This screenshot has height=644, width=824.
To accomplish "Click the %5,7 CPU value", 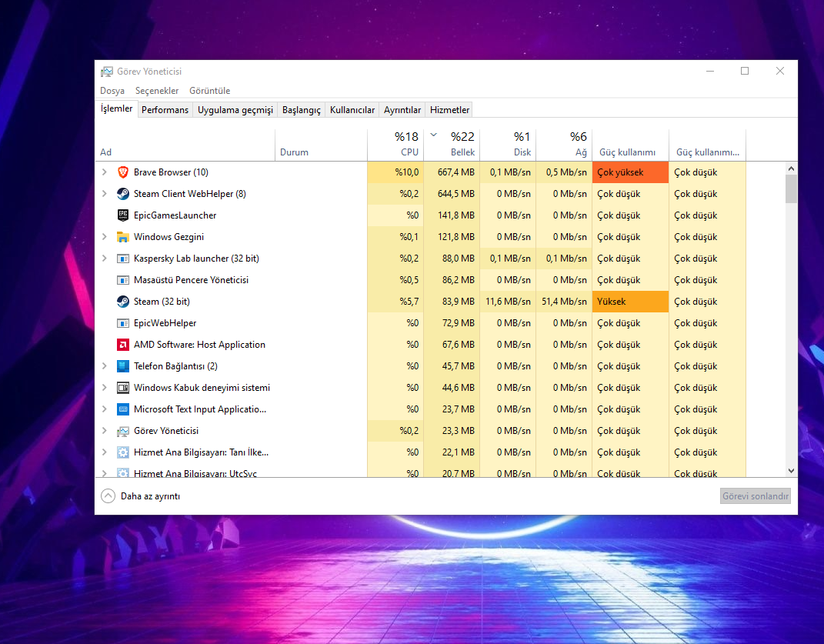I will click(x=409, y=302).
